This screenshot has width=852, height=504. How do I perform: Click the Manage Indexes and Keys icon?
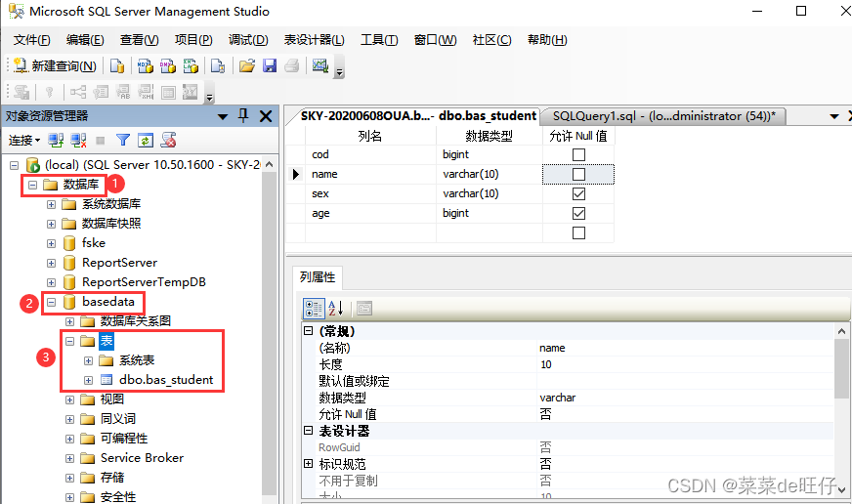101,92
